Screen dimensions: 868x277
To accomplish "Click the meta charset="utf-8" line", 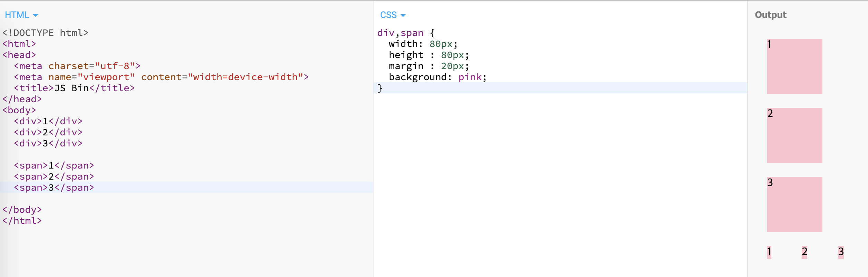I will [77, 66].
